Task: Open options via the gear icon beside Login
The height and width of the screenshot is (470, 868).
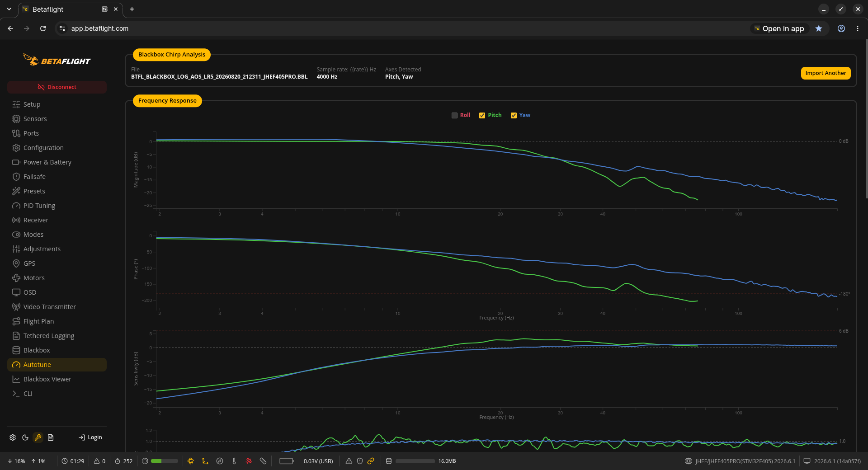Action: point(13,437)
